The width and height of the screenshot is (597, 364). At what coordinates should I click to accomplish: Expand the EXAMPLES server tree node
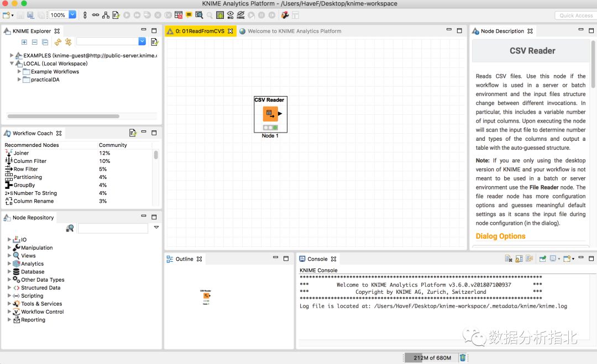point(12,56)
